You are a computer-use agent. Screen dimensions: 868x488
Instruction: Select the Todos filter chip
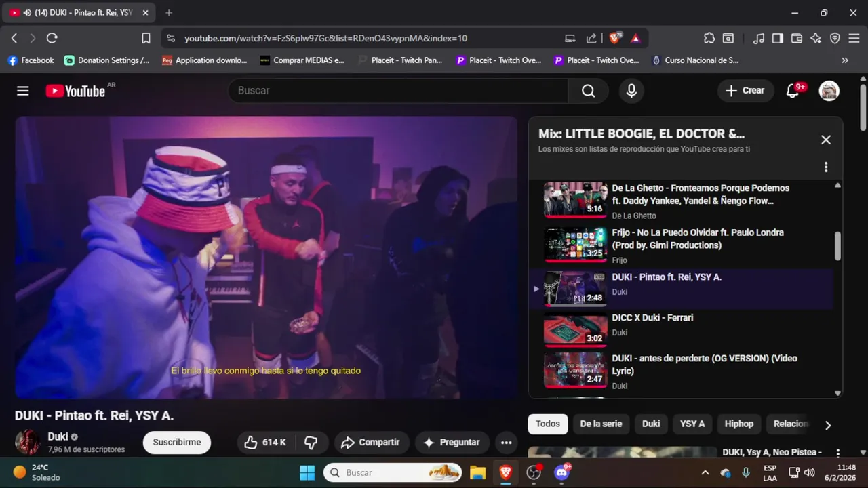[548, 424]
